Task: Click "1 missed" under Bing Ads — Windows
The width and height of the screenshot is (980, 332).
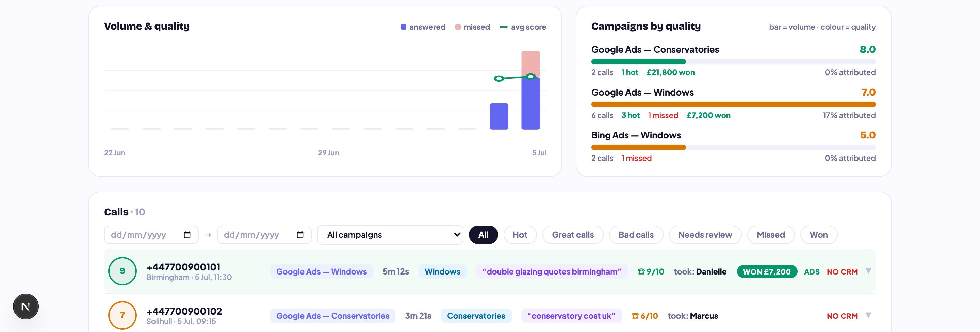Action: (x=636, y=158)
